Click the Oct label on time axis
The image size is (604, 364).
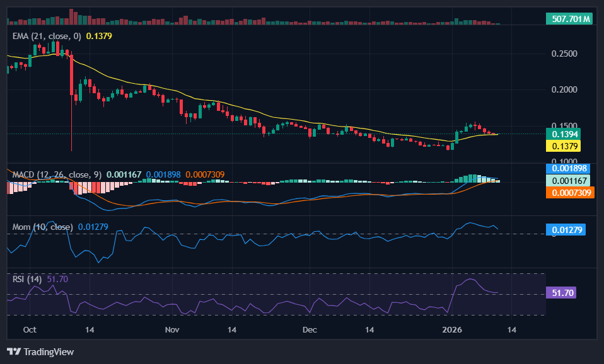(29, 329)
